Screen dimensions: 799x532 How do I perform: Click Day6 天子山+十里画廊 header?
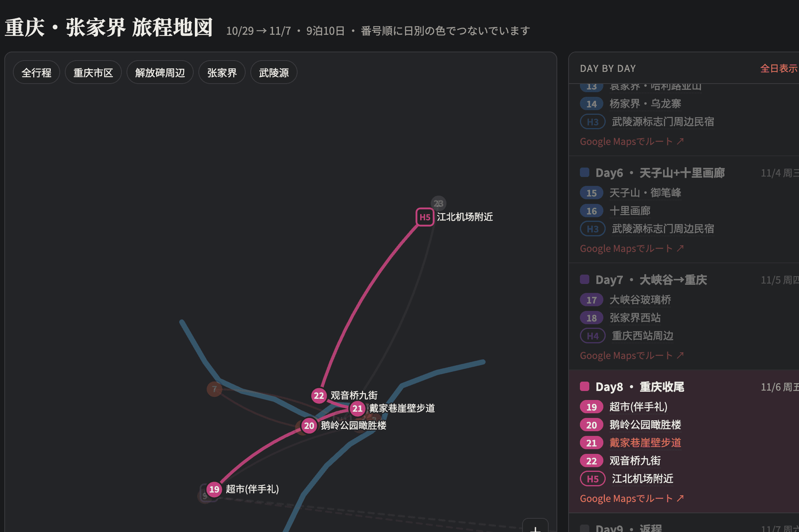(x=660, y=173)
